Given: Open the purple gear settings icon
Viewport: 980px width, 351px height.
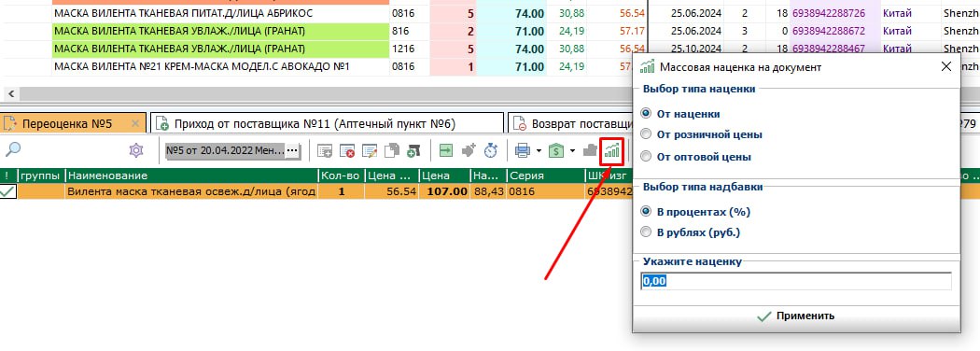Looking at the screenshot, I should (x=136, y=150).
